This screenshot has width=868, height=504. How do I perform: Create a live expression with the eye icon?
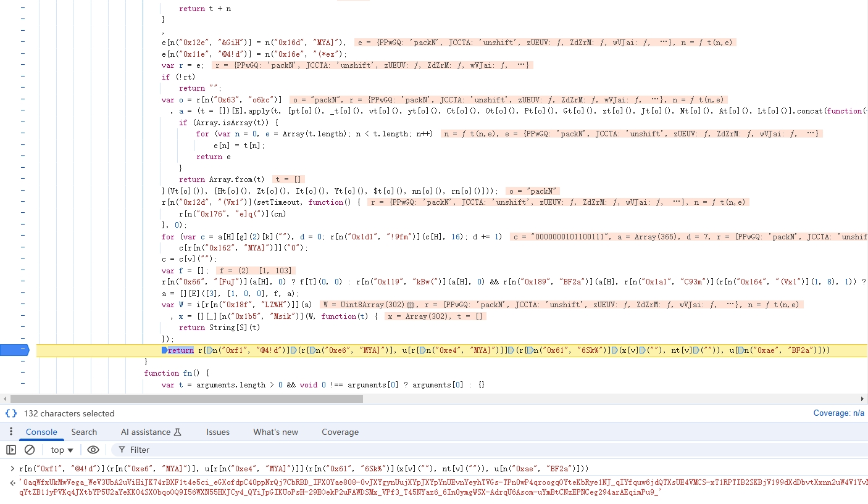[93, 450]
